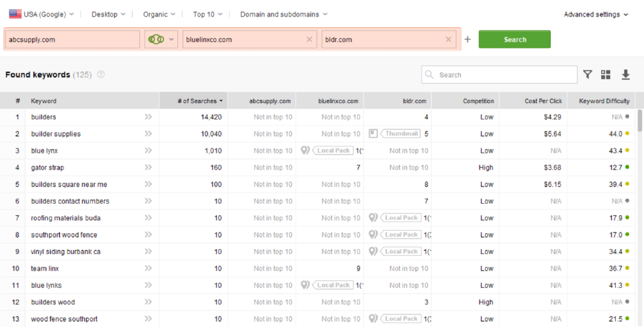
Task: Open the keyword intersection mode dropdown
Action: (x=161, y=40)
